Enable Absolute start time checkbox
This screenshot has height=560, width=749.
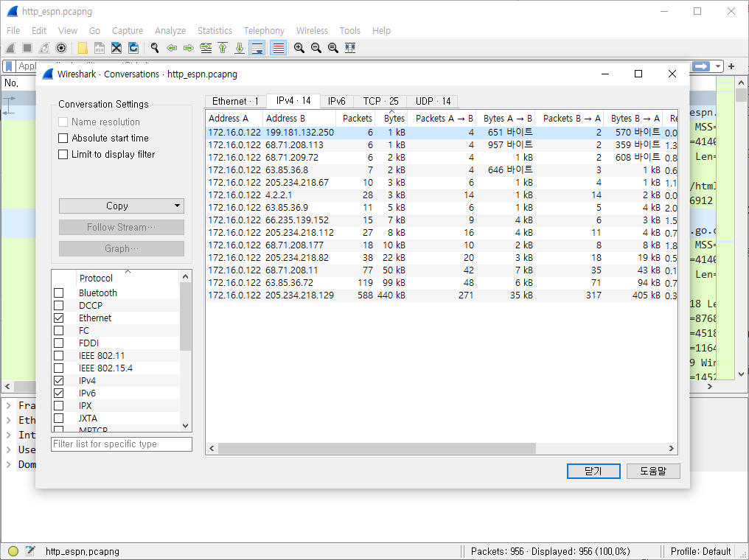(63, 139)
